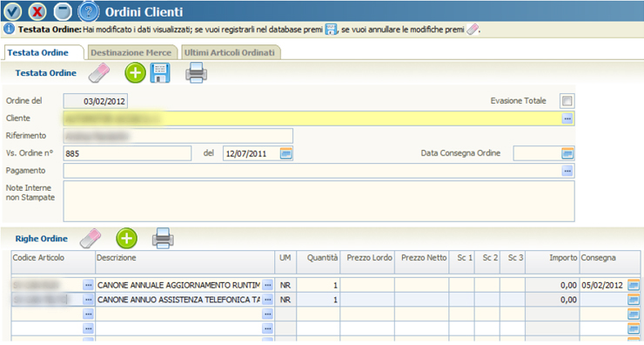Open help via question mark icon
Image resolution: width=644 pixels, height=345 pixels.
click(88, 11)
